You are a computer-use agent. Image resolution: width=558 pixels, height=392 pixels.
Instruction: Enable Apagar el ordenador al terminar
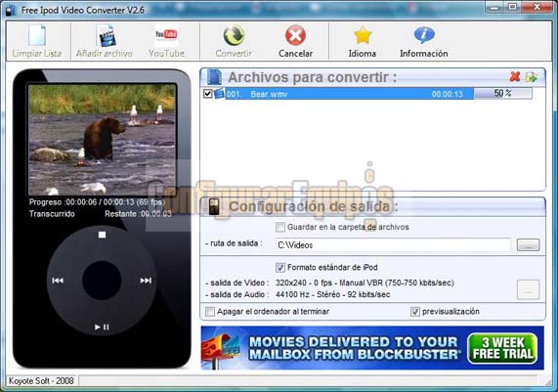point(210,312)
